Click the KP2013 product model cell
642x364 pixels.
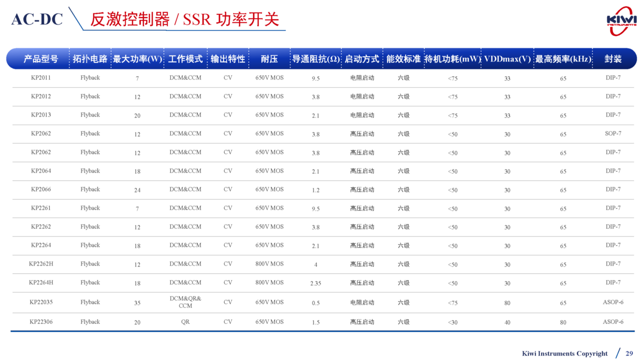pos(41,115)
